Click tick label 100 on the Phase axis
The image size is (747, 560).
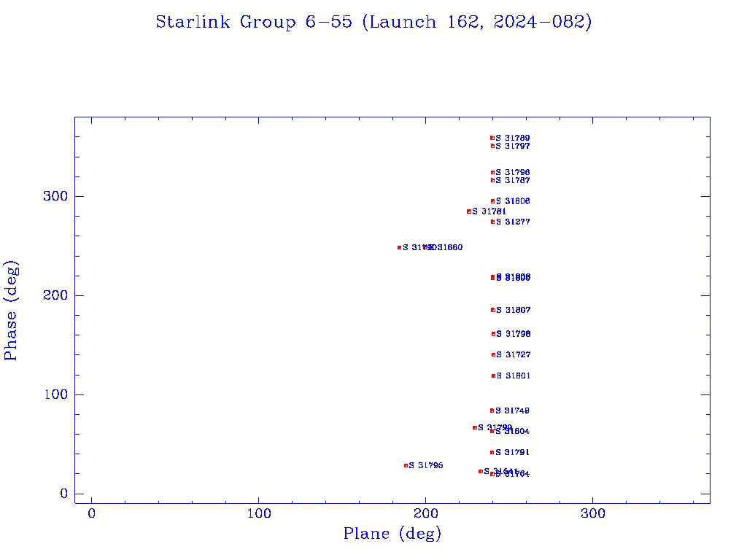[56, 394]
